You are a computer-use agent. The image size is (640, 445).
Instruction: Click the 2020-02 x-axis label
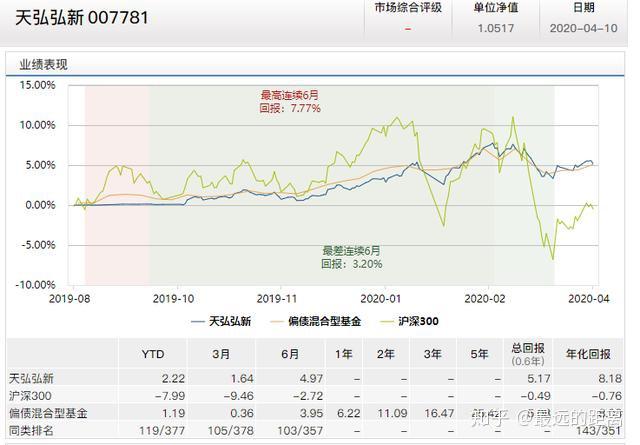tap(485, 299)
